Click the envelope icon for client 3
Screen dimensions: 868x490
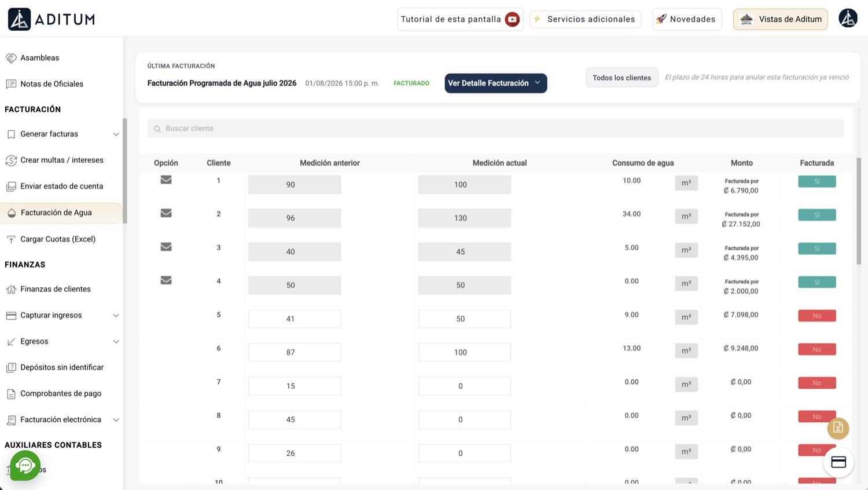(166, 247)
